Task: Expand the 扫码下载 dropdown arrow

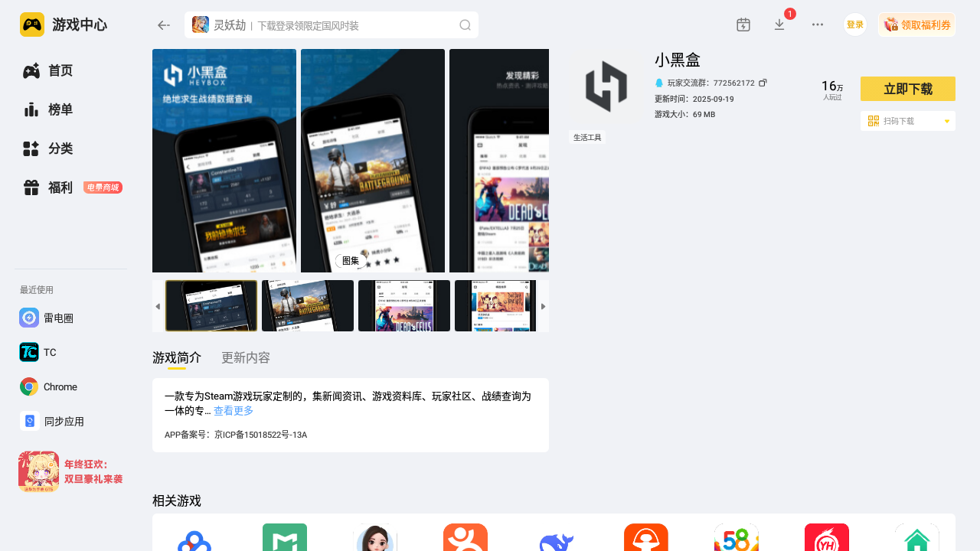Action: point(947,121)
